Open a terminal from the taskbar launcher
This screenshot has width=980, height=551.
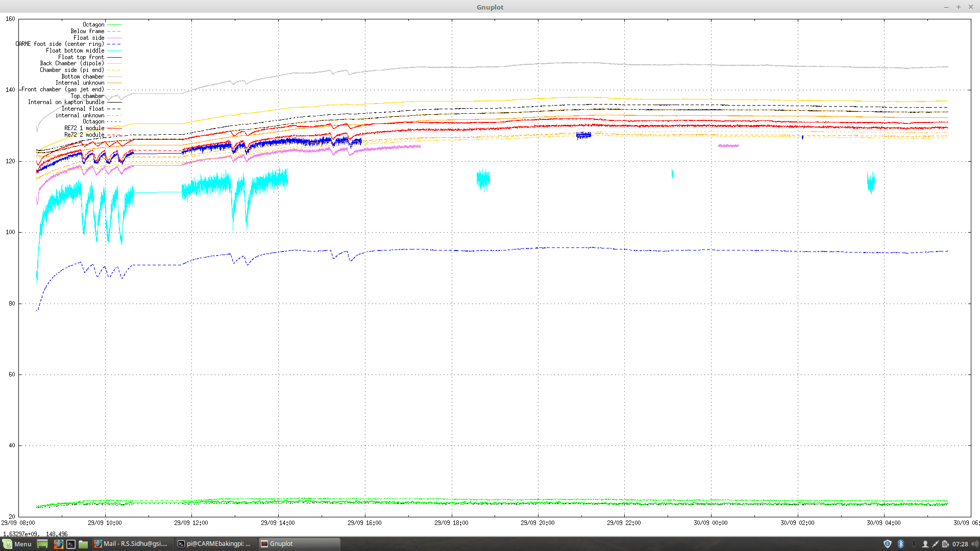tap(70, 544)
